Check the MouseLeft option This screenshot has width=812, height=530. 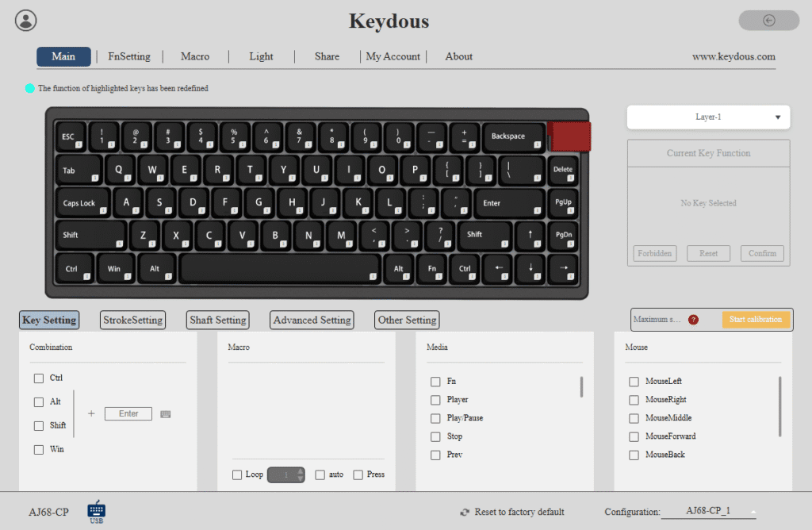click(634, 382)
